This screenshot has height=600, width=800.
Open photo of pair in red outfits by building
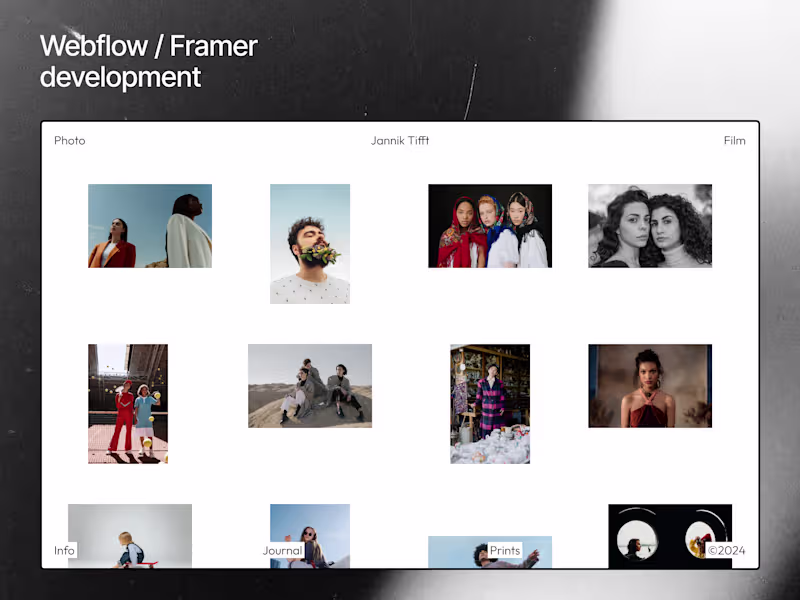(128, 404)
